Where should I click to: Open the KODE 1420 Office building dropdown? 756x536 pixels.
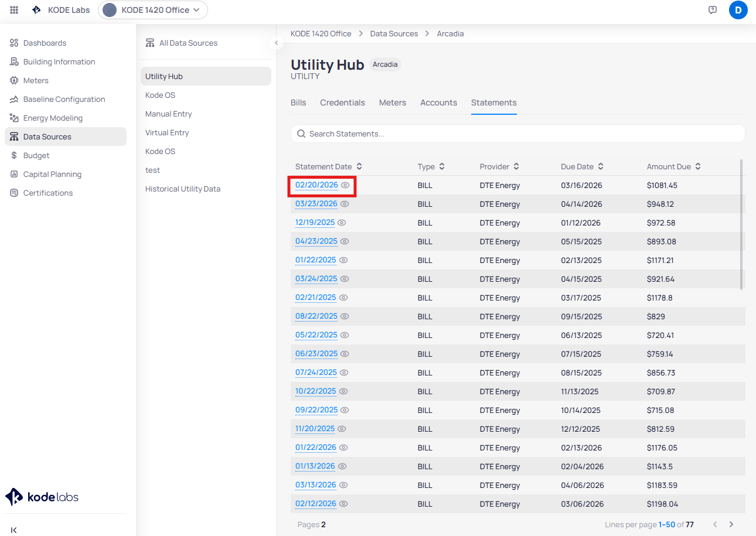pos(153,10)
